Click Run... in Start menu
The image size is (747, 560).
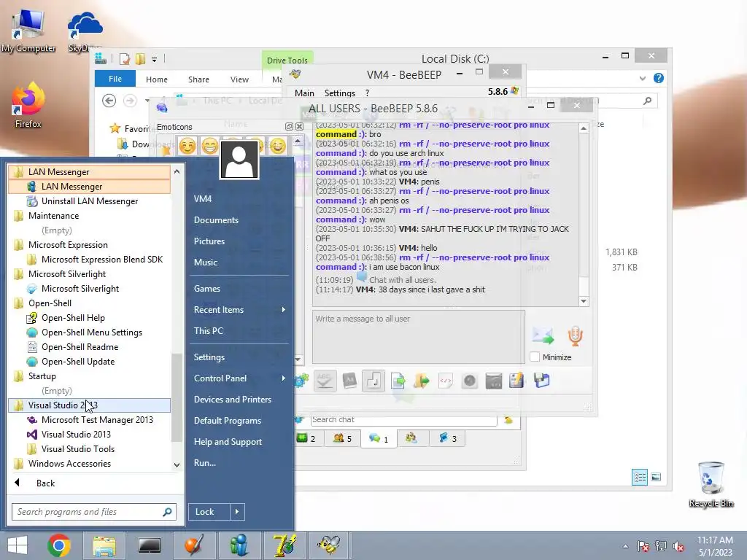click(x=239, y=463)
